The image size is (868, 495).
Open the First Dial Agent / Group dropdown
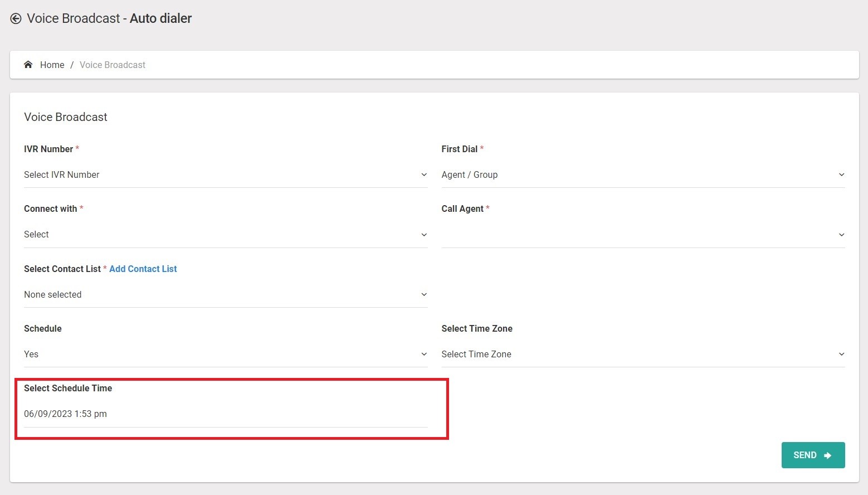tap(643, 175)
